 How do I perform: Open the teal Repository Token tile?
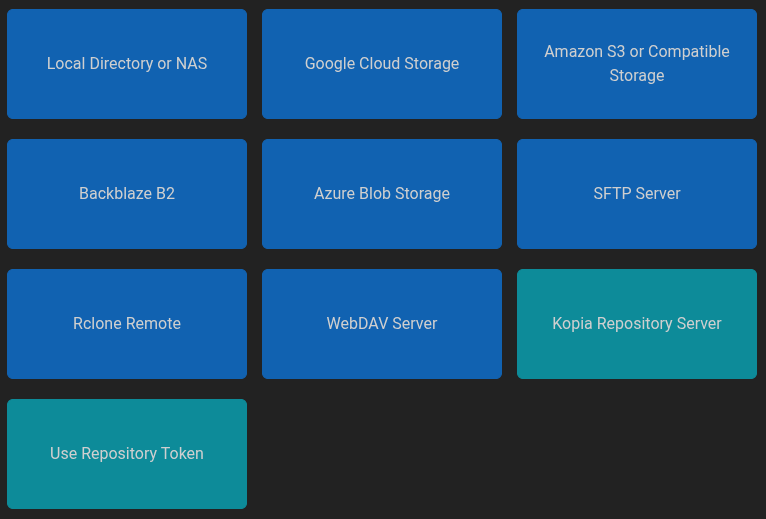pyautogui.click(x=127, y=454)
